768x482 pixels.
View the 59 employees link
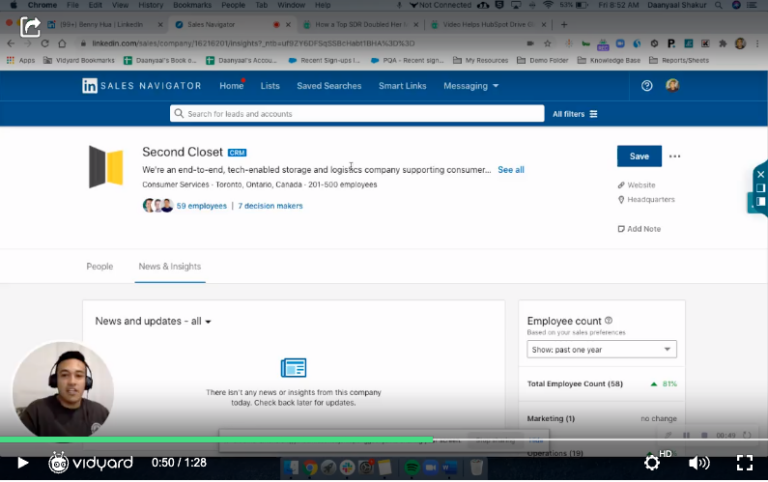point(201,206)
